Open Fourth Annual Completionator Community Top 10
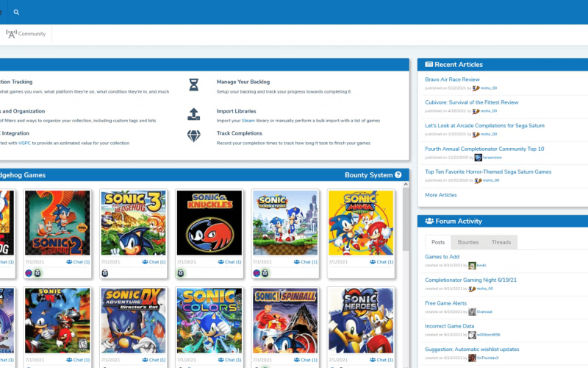 coord(484,149)
